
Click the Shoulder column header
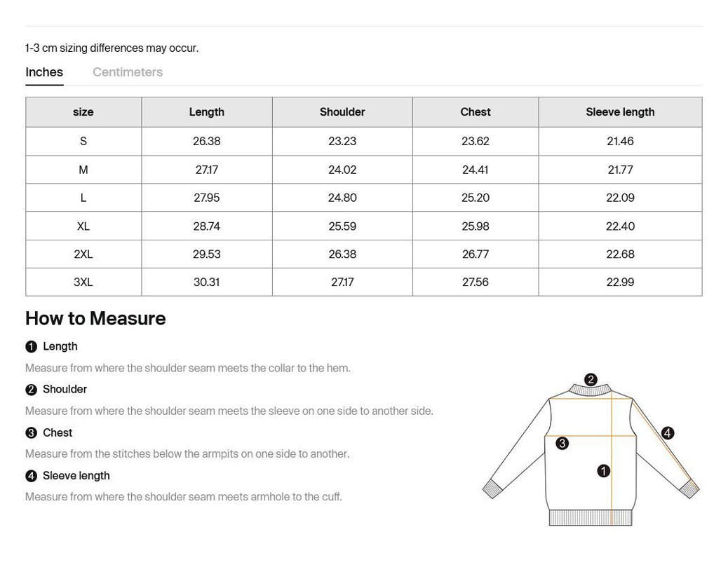tap(342, 112)
